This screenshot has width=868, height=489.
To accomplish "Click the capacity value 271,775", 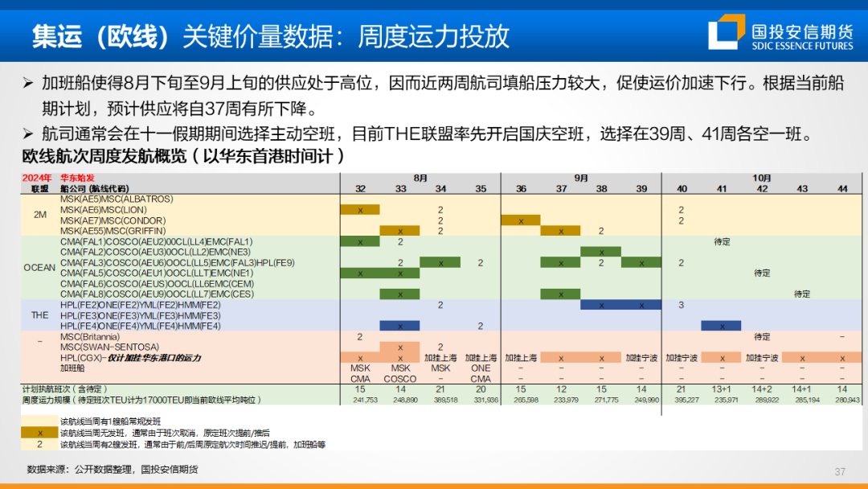I will [606, 400].
